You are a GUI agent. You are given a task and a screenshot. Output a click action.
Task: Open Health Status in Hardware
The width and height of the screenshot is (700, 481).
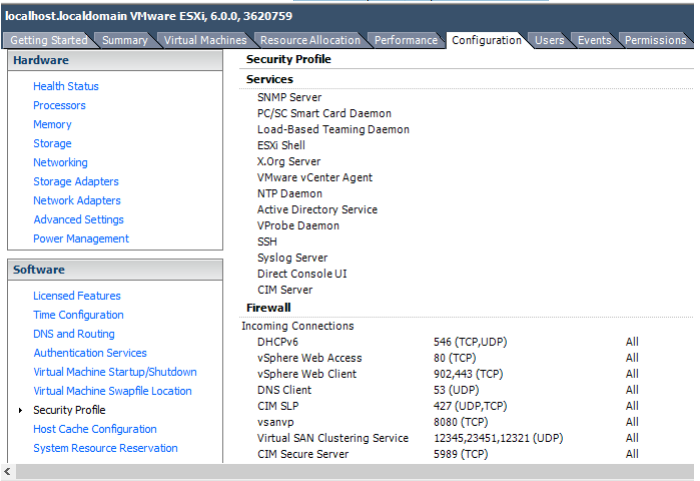66,86
